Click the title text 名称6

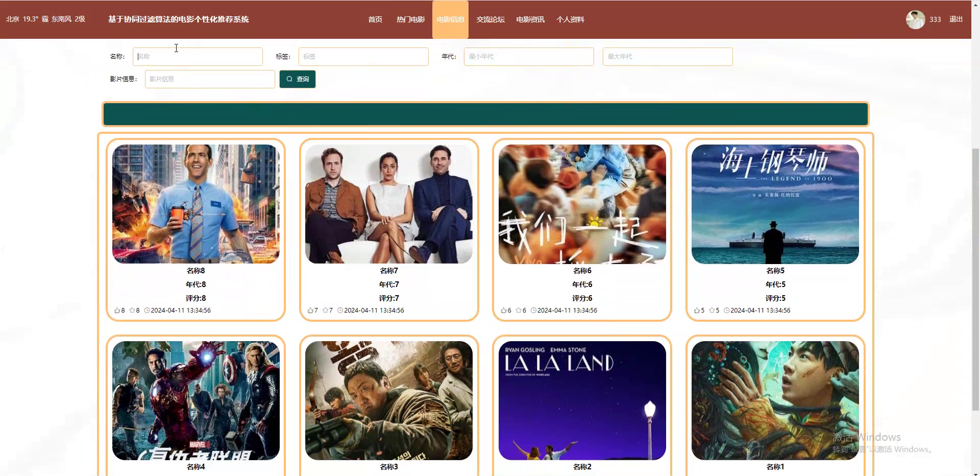(582, 271)
